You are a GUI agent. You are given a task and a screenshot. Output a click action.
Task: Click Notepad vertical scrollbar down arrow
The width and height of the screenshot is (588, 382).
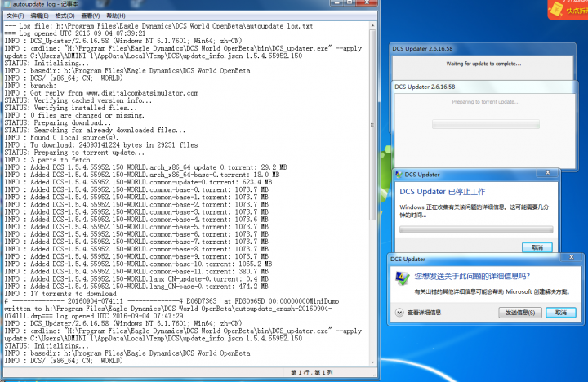click(374, 362)
